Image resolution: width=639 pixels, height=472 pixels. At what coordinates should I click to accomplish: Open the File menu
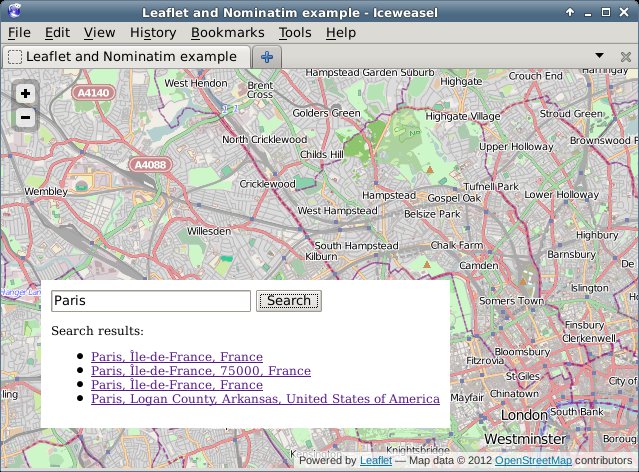pos(18,33)
